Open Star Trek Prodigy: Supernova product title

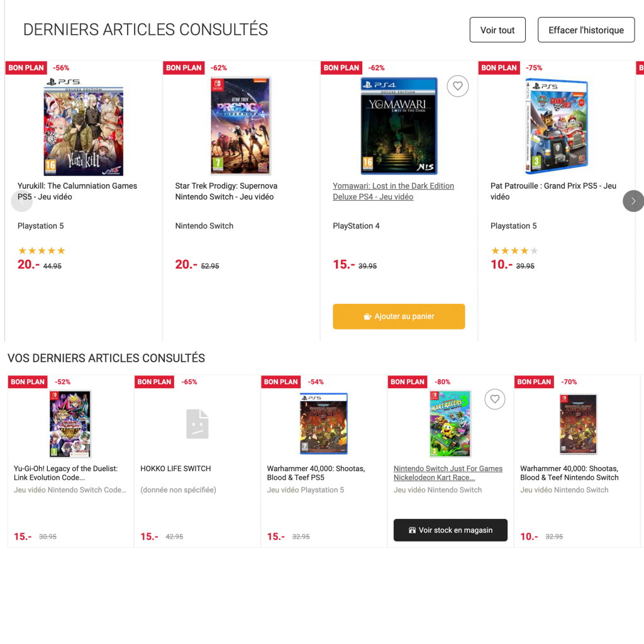tap(226, 191)
